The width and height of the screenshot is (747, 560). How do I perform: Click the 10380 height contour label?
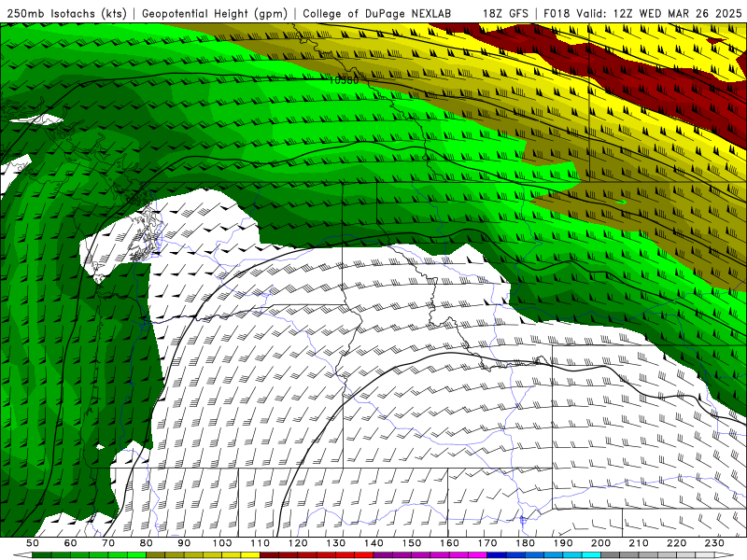coord(344,80)
